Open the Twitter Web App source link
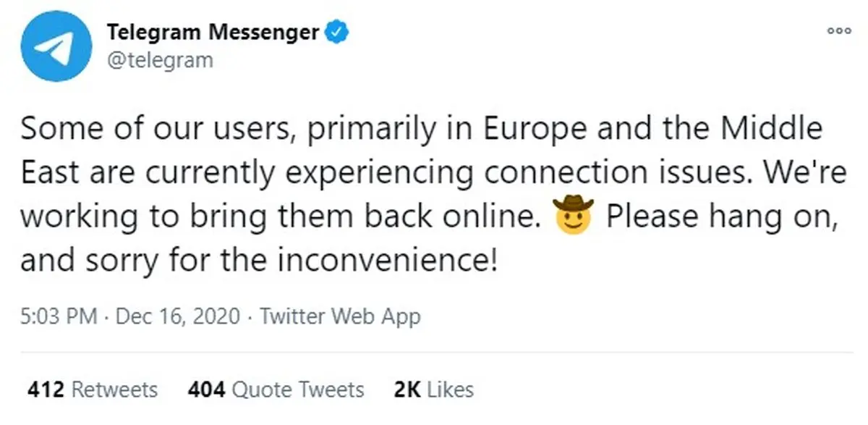Viewport: 868px width, 425px height. tap(340, 316)
